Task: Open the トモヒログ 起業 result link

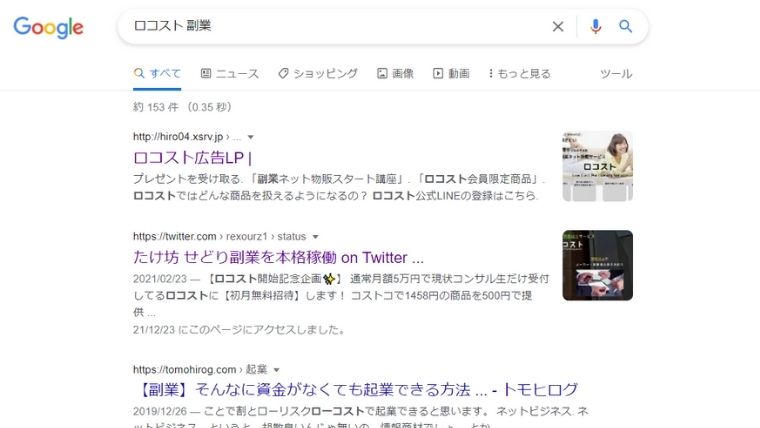Action: (x=356, y=390)
